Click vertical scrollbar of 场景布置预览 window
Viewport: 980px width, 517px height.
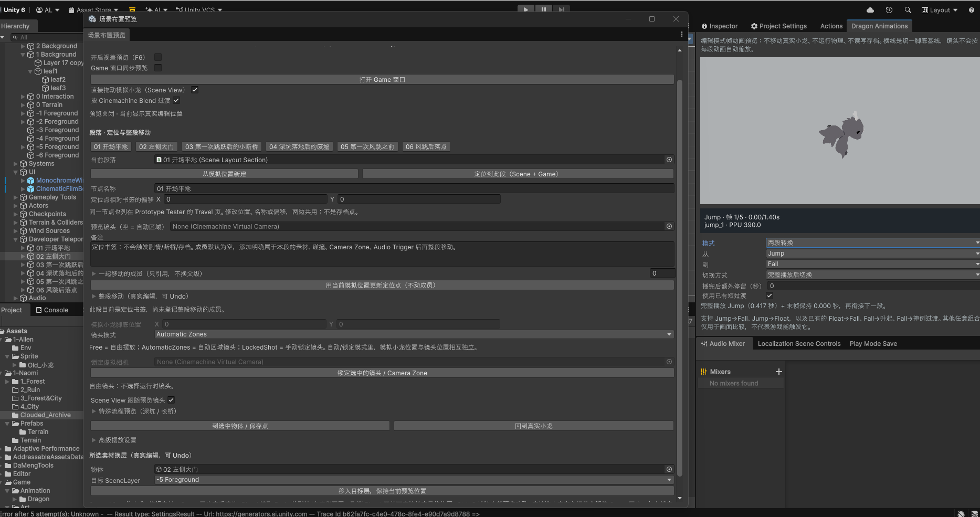tap(680, 278)
